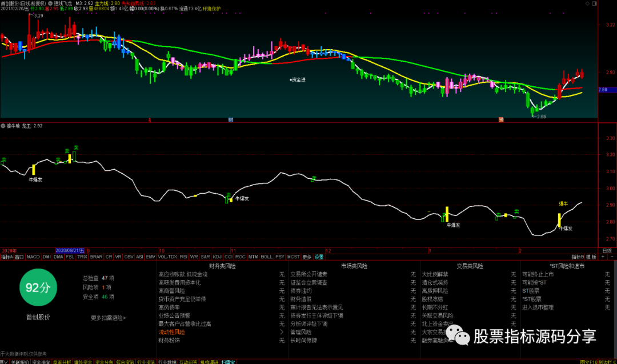Open the 资金流向 bottom tab

coord(41,362)
